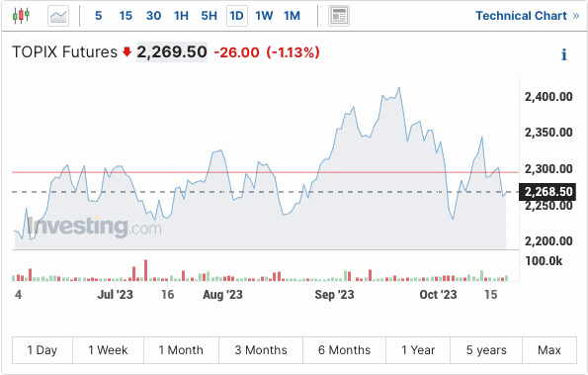Open the news layout icon
The width and height of the screenshot is (588, 375).
point(339,16)
